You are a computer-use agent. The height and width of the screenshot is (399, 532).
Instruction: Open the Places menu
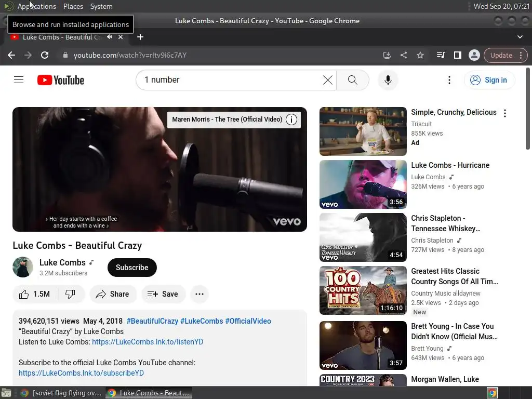[x=73, y=6]
